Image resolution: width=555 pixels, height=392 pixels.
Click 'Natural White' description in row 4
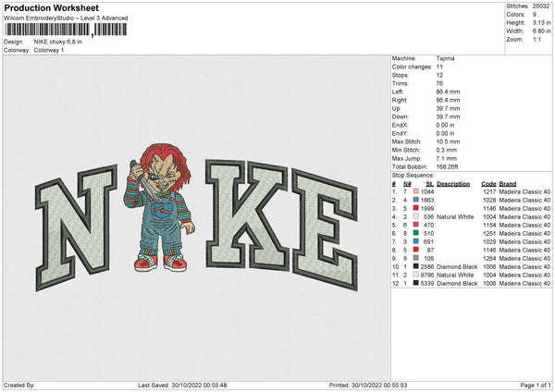click(x=455, y=216)
